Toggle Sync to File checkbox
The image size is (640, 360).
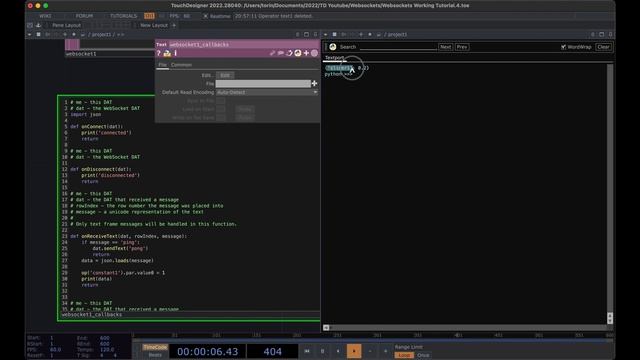point(220,100)
